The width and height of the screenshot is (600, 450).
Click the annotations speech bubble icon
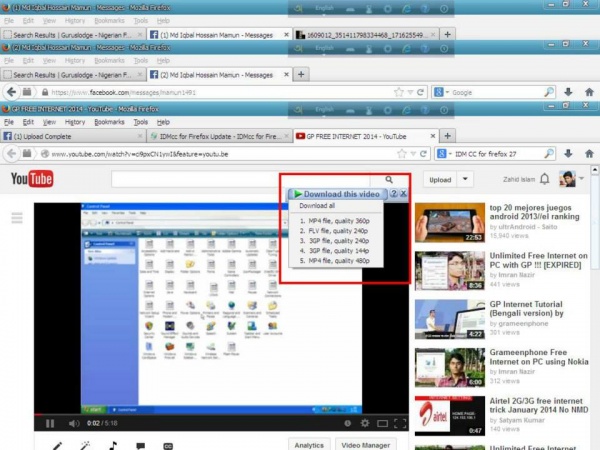point(140,446)
